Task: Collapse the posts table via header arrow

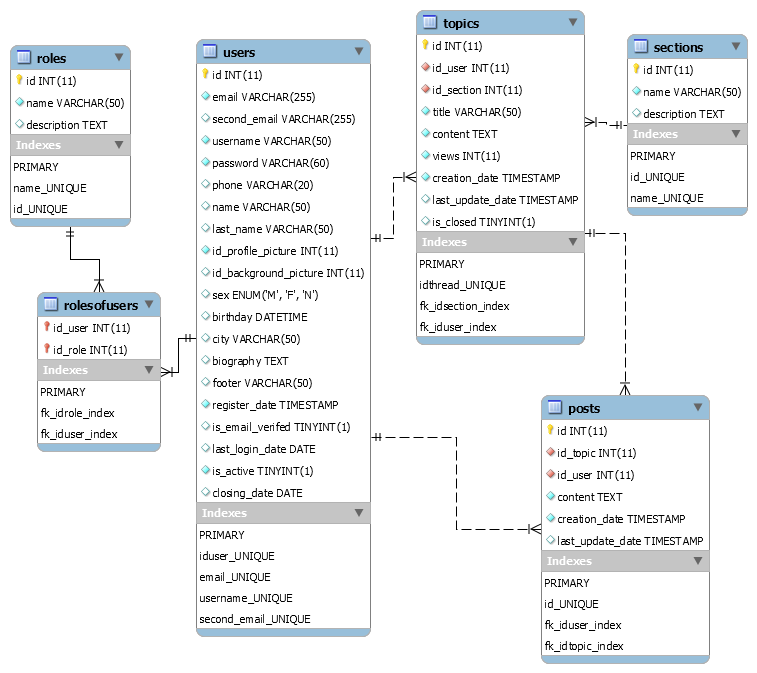Action: [x=698, y=407]
